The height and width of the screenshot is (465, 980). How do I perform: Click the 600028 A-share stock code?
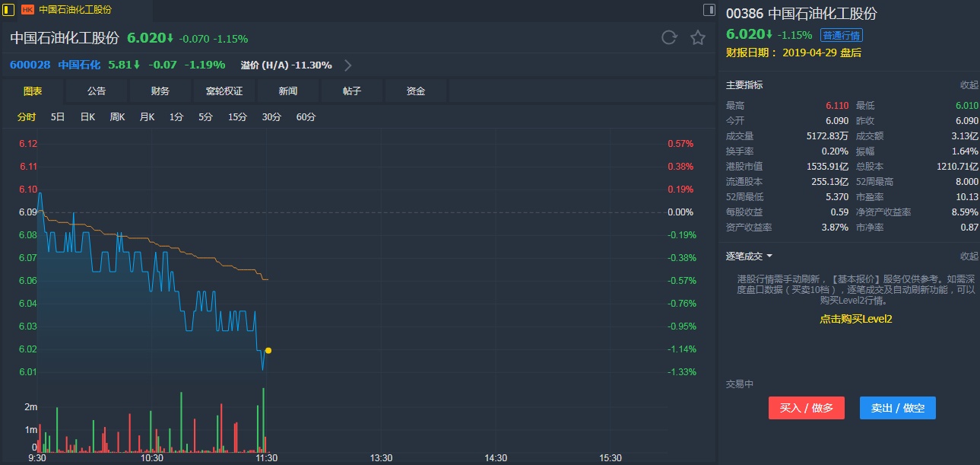pyautogui.click(x=30, y=65)
